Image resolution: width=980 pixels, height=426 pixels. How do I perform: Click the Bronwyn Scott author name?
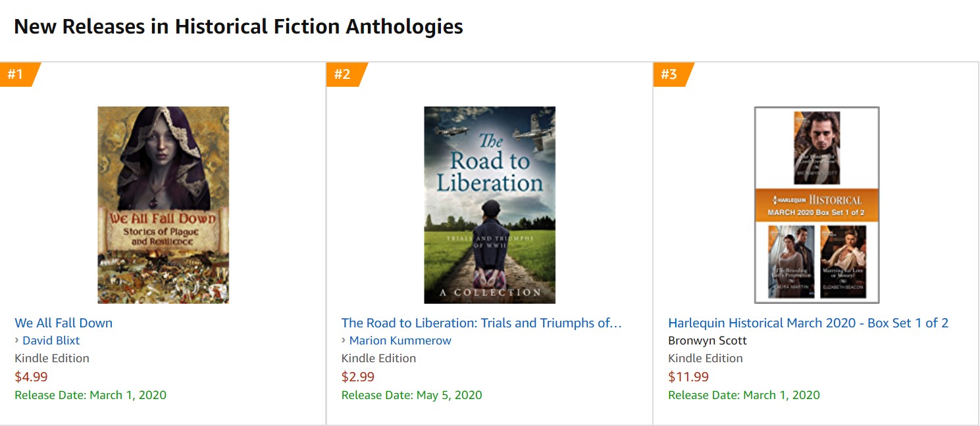coord(708,341)
